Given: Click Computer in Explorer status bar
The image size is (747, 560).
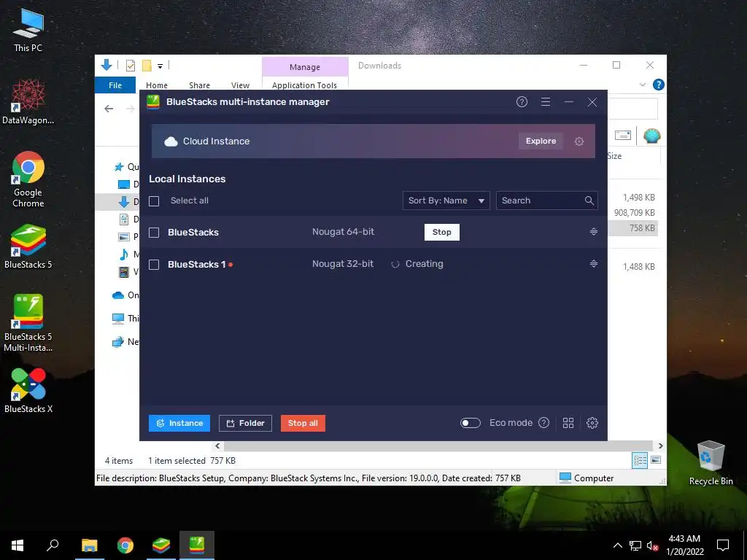Looking at the screenshot, I should (x=587, y=478).
